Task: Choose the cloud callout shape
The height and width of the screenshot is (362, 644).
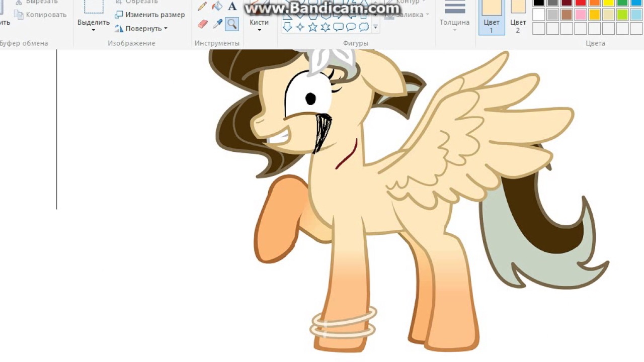Action: coord(363,27)
